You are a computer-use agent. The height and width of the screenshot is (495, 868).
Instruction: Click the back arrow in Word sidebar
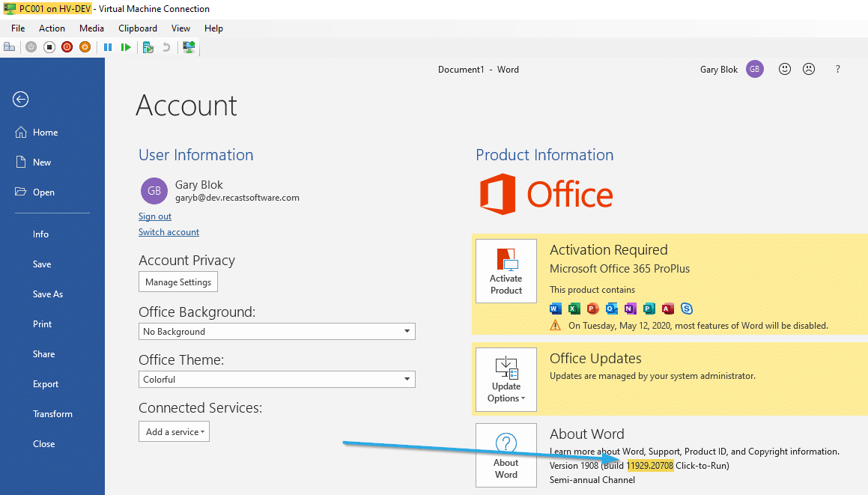(x=20, y=99)
